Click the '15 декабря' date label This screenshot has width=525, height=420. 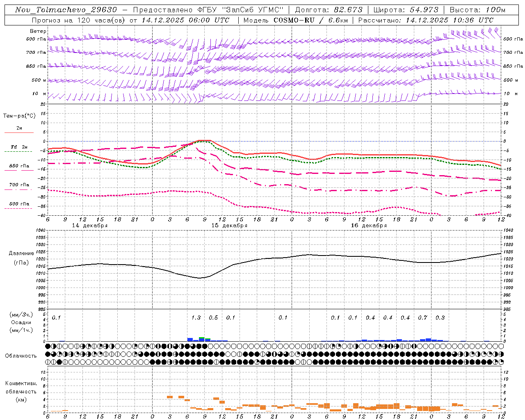coord(229,226)
